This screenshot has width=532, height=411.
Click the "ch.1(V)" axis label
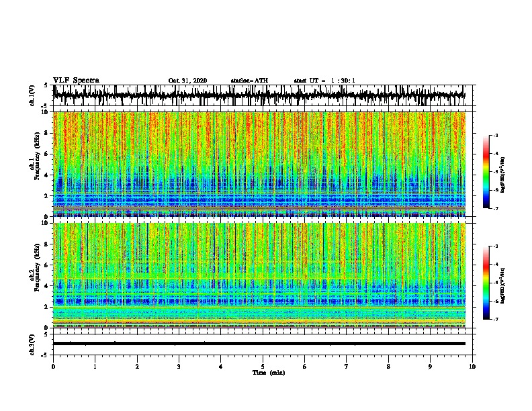(x=32, y=96)
